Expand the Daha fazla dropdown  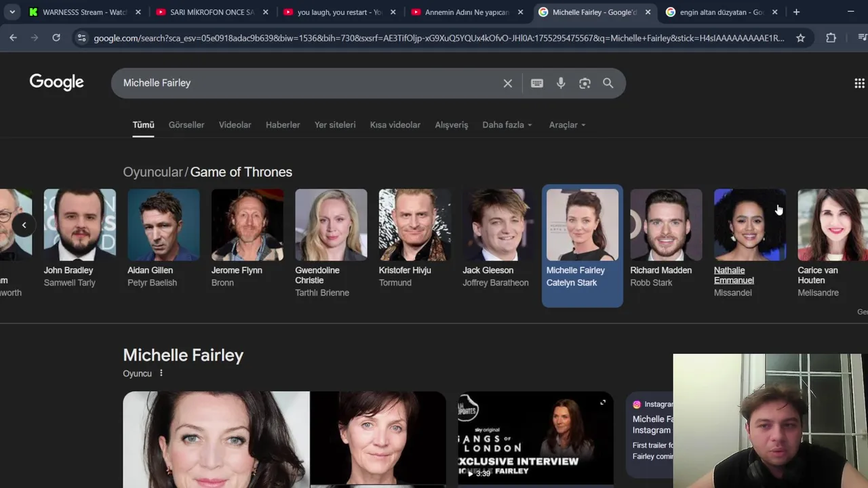(x=507, y=125)
